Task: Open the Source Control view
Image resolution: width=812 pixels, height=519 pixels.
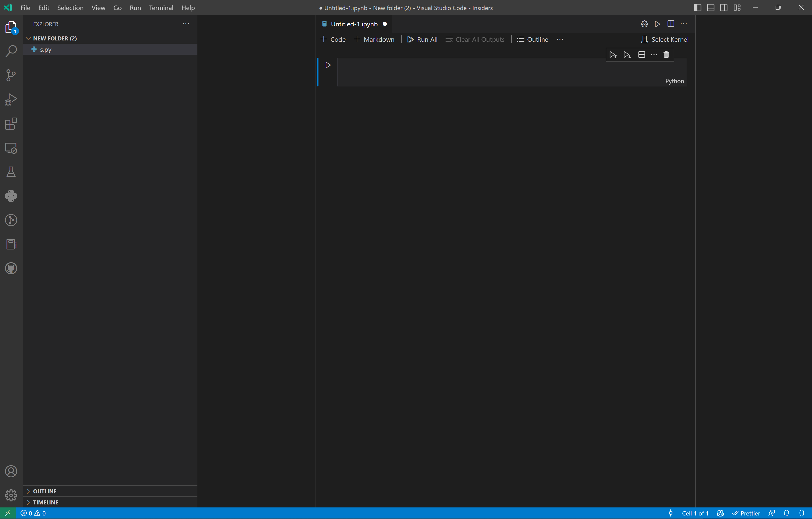Action: pyautogui.click(x=11, y=75)
